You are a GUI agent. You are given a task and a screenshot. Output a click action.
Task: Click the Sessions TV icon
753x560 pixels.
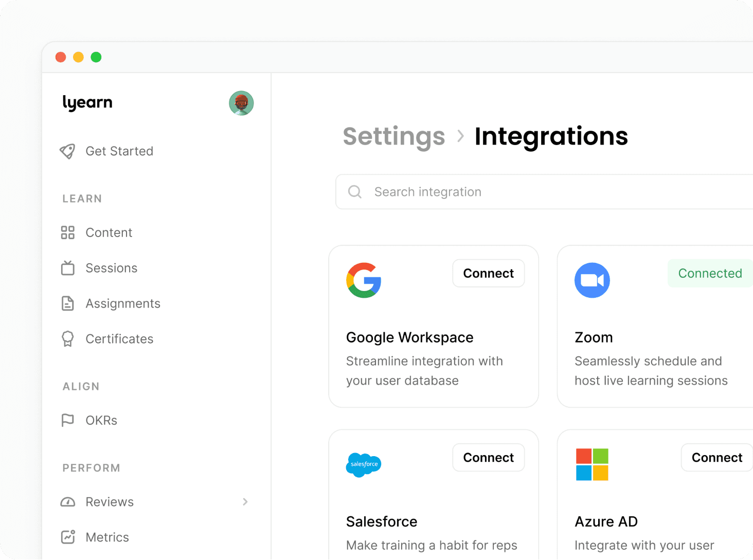(x=67, y=268)
